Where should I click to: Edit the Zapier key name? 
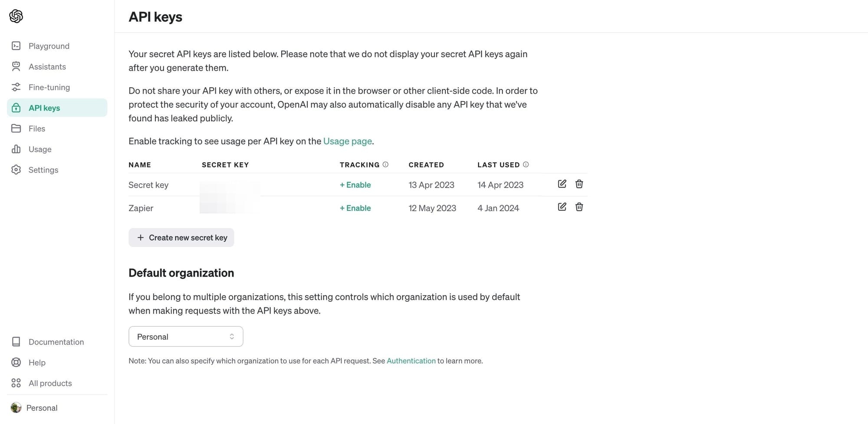click(562, 207)
